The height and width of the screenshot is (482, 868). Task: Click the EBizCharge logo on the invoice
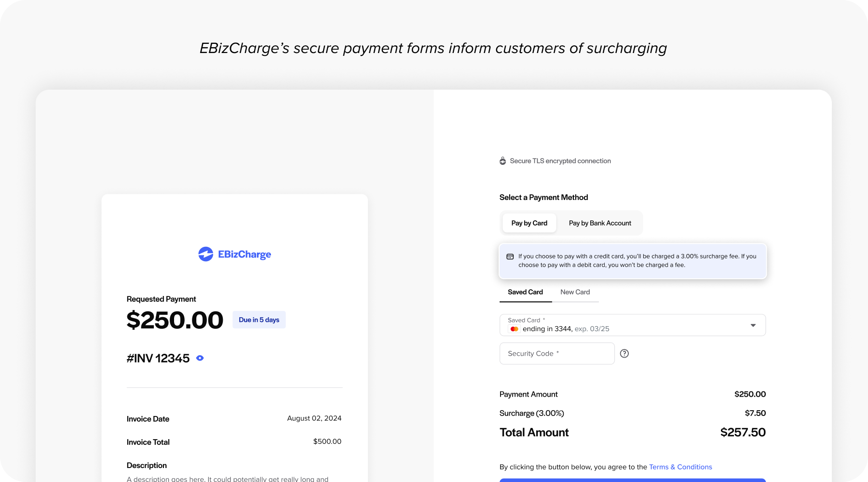[x=234, y=254]
